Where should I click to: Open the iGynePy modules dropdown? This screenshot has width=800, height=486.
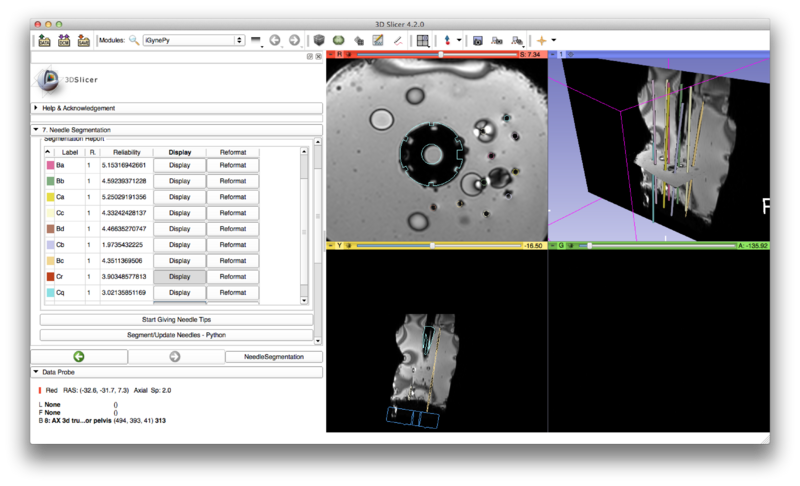click(x=193, y=41)
